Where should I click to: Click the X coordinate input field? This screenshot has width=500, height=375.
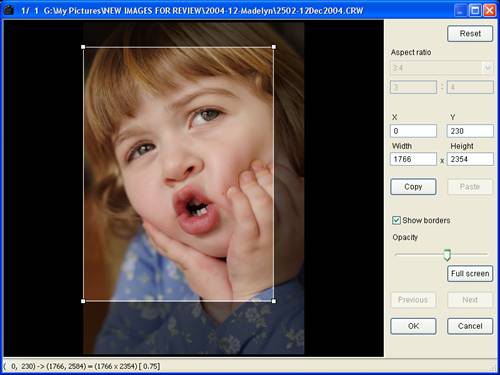click(413, 131)
